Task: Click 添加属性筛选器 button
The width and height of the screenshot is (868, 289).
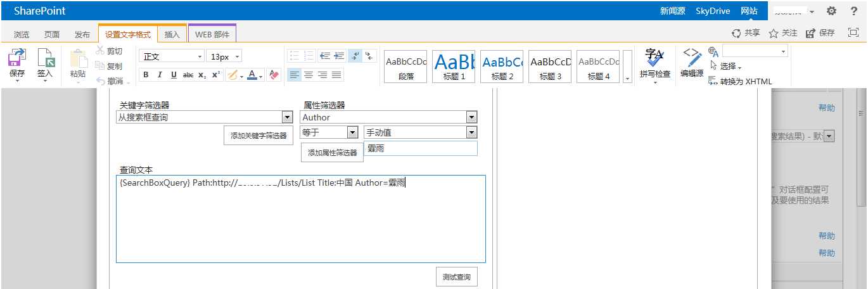Action: (x=333, y=153)
